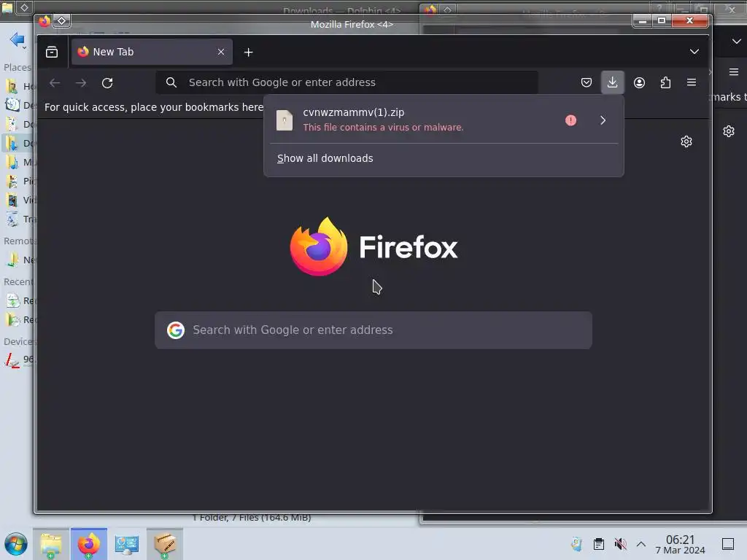This screenshot has width=747, height=560.
Task: Close the New Tab tab
Action: (x=221, y=52)
